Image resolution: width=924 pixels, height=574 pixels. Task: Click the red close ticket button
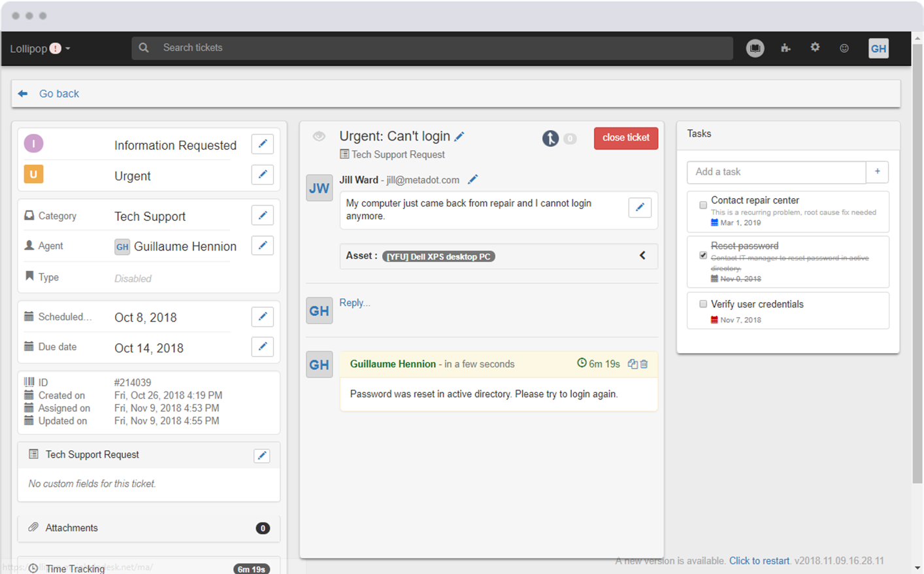[625, 138]
